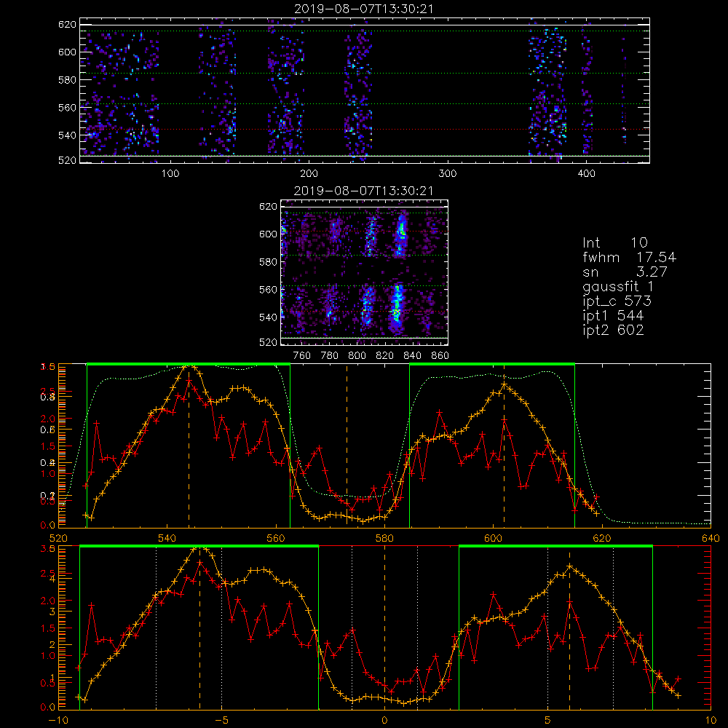Click the 'ipt1 544' entry

(613, 316)
